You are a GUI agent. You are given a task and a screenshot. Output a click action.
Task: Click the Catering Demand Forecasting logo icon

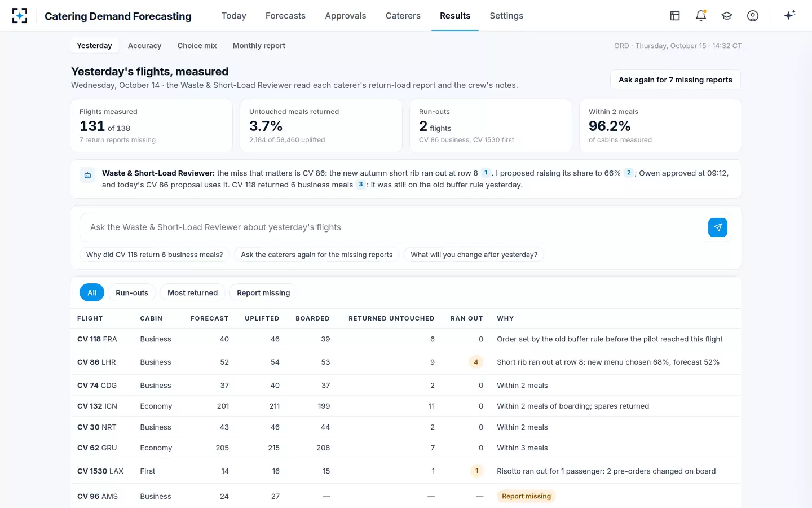coord(20,16)
